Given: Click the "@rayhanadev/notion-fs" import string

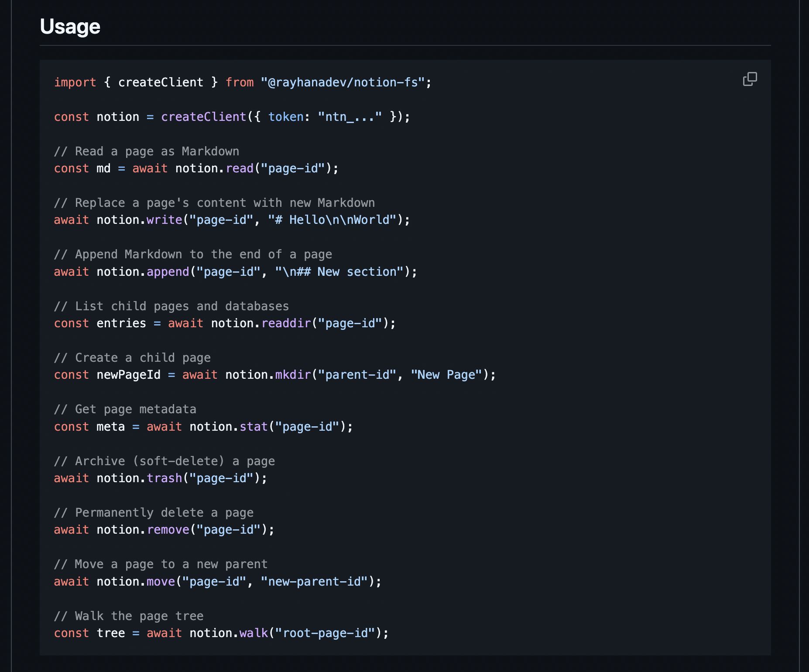Looking at the screenshot, I should 343,82.
